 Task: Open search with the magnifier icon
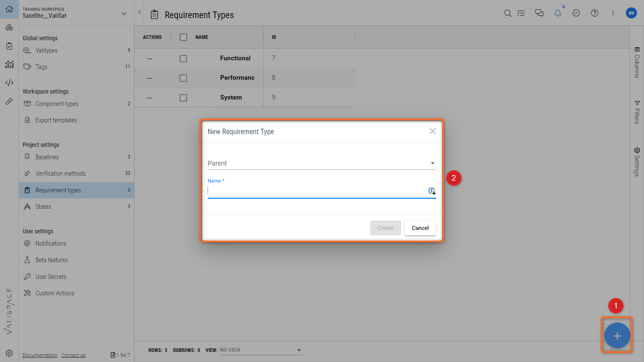coord(508,13)
